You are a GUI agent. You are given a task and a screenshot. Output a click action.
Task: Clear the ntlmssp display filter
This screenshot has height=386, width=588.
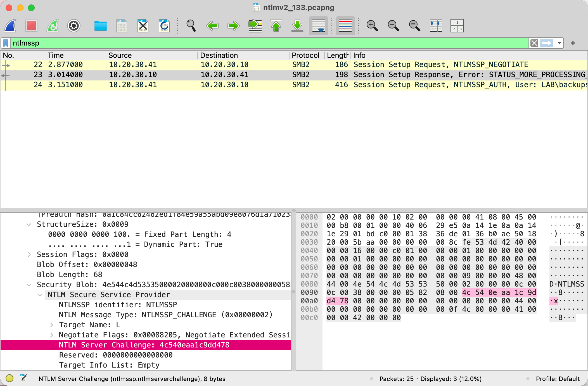534,43
